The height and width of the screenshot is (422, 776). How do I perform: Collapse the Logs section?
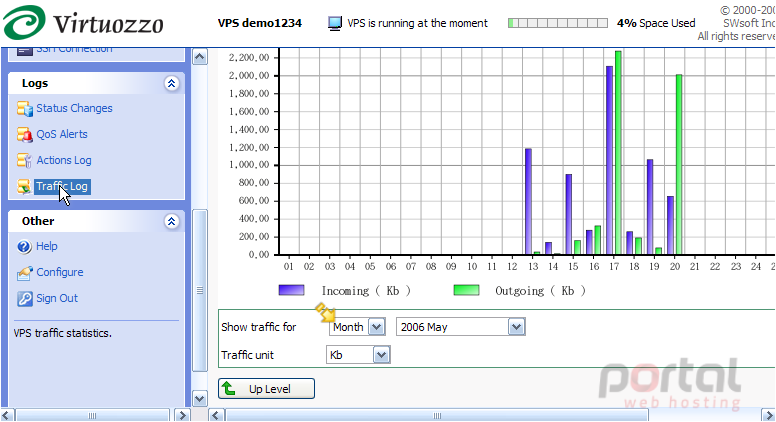coord(171,83)
